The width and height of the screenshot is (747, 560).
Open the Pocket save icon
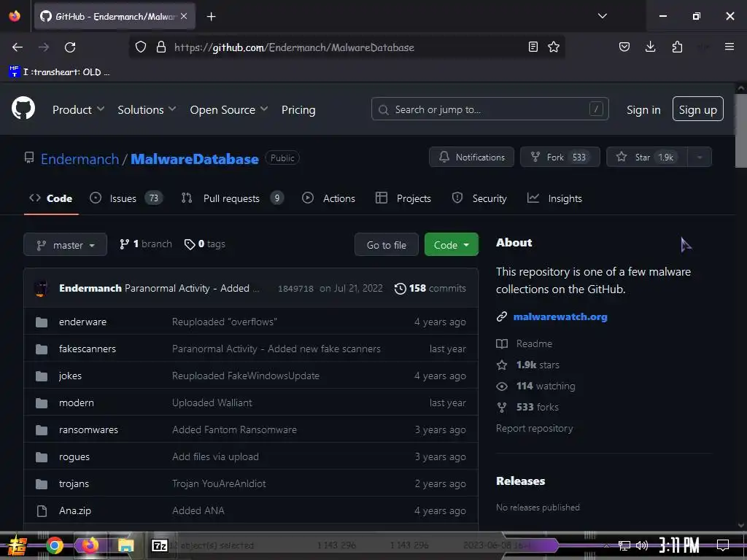[624, 47]
